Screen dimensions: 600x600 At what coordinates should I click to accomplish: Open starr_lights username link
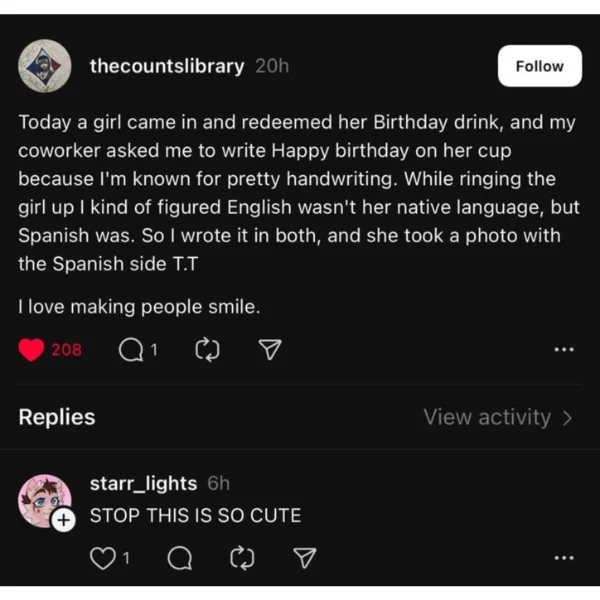pos(143,483)
